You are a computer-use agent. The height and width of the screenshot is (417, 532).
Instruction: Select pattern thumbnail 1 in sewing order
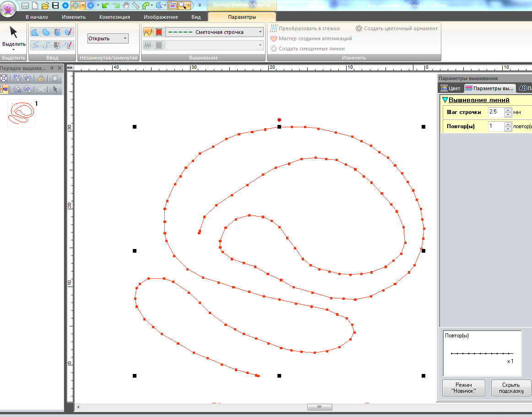(x=21, y=114)
